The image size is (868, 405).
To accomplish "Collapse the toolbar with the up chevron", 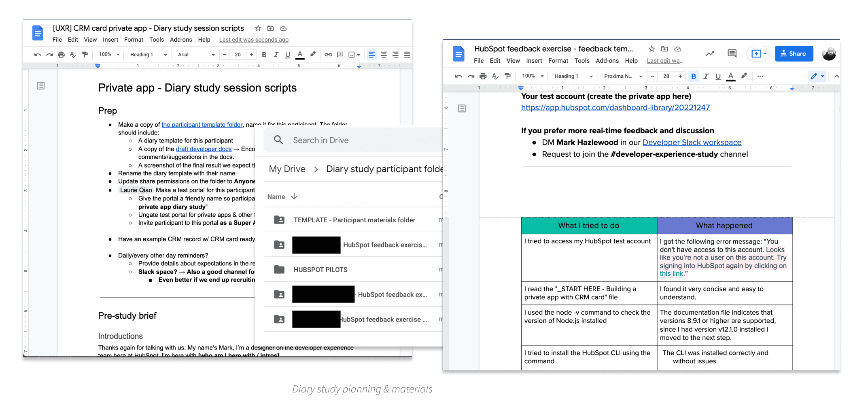I will click(836, 76).
